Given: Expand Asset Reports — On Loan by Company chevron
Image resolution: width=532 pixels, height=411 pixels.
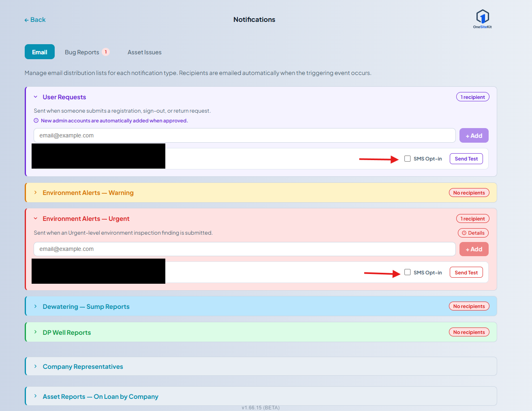Looking at the screenshot, I should tap(36, 396).
